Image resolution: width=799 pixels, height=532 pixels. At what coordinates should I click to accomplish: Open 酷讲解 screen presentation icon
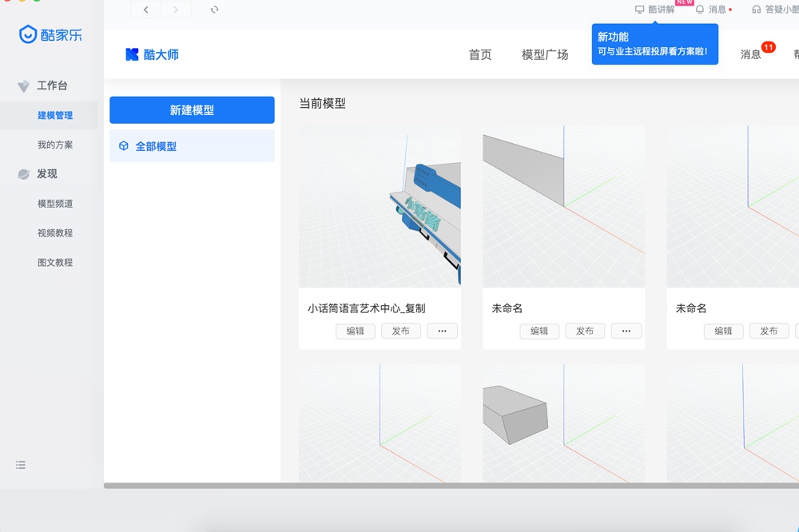(x=639, y=10)
